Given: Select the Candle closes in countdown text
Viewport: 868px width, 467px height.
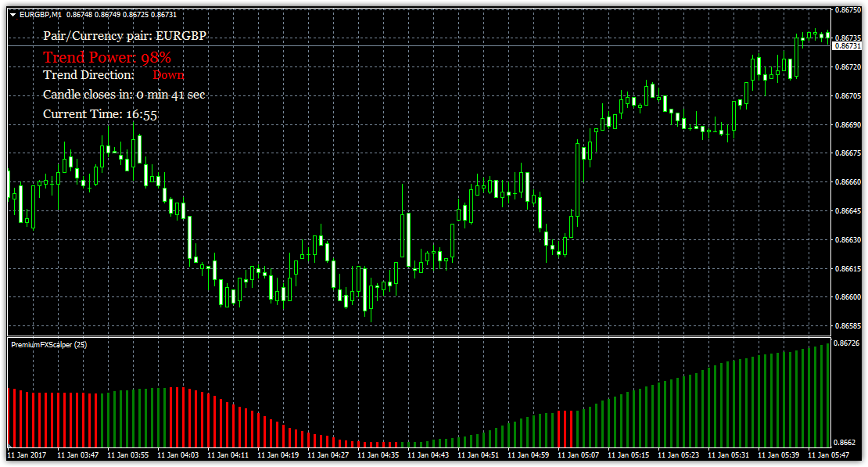Looking at the screenshot, I should click(124, 95).
